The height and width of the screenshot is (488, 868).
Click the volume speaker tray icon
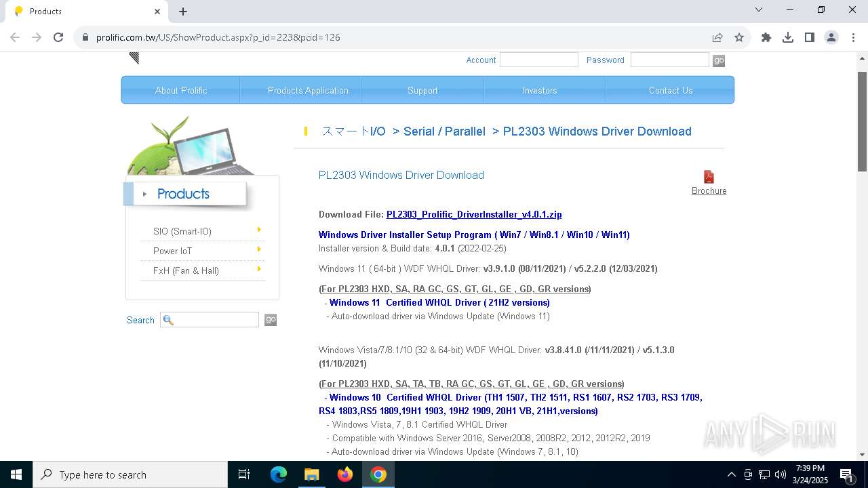click(780, 474)
